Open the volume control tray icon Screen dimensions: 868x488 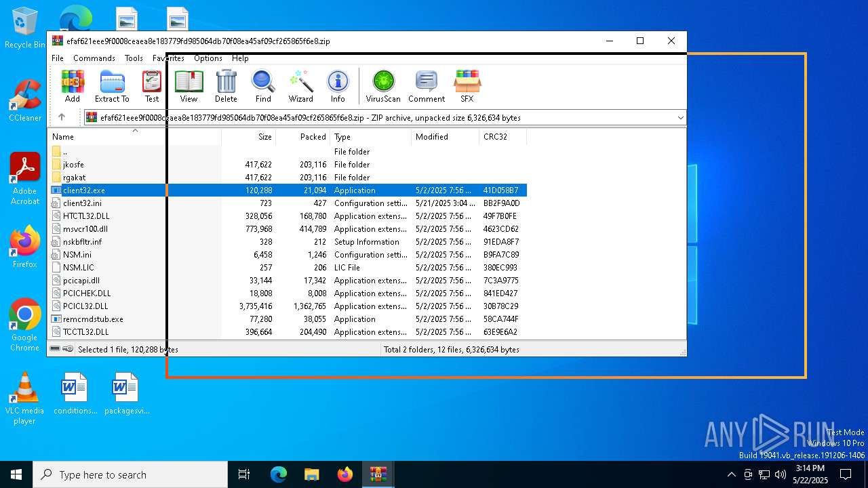click(781, 474)
